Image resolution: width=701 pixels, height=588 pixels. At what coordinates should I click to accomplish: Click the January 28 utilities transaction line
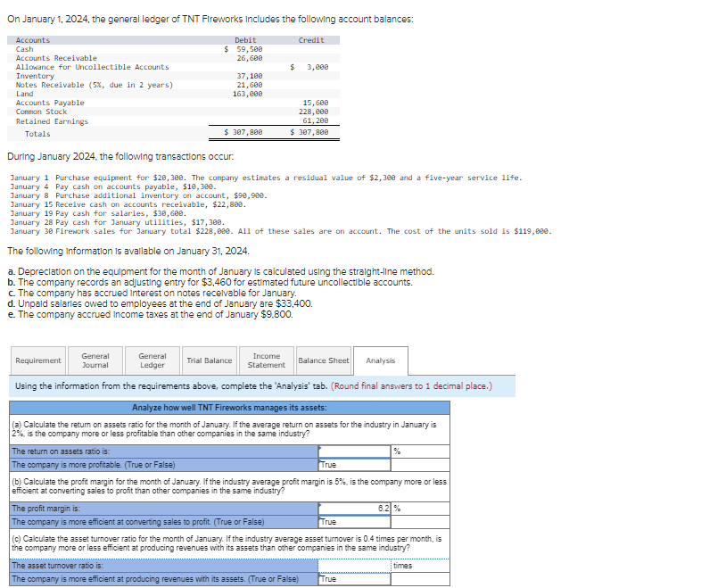[118, 223]
